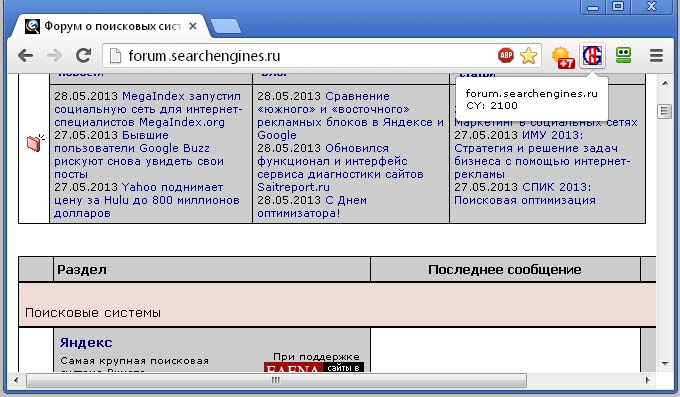The height and width of the screenshot is (397, 680).
Task: Click the forward navigation arrow
Action: pyautogui.click(x=54, y=56)
